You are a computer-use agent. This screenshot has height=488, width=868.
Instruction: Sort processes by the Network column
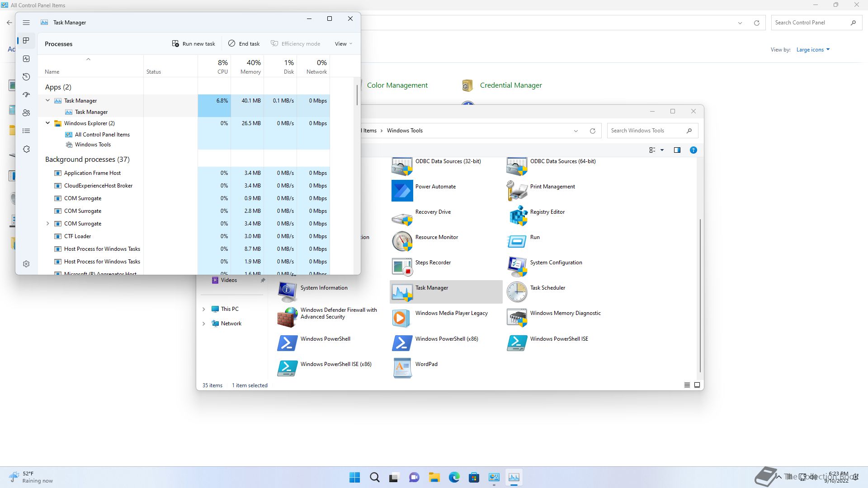click(313, 66)
